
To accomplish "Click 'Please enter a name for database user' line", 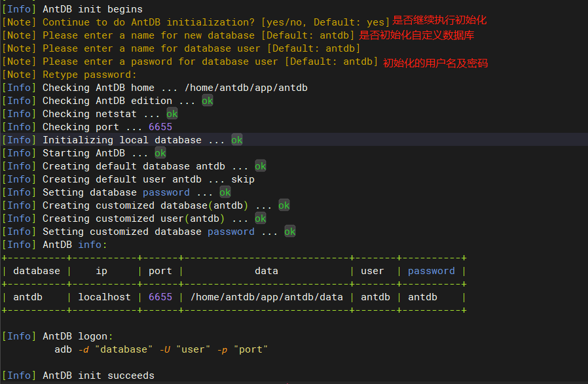I will tap(181, 48).
